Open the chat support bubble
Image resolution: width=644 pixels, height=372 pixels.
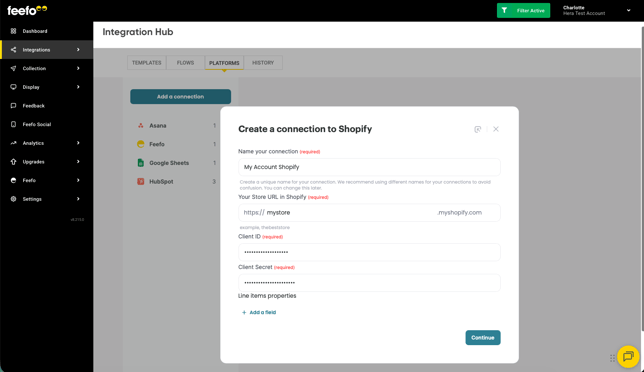[x=628, y=356]
